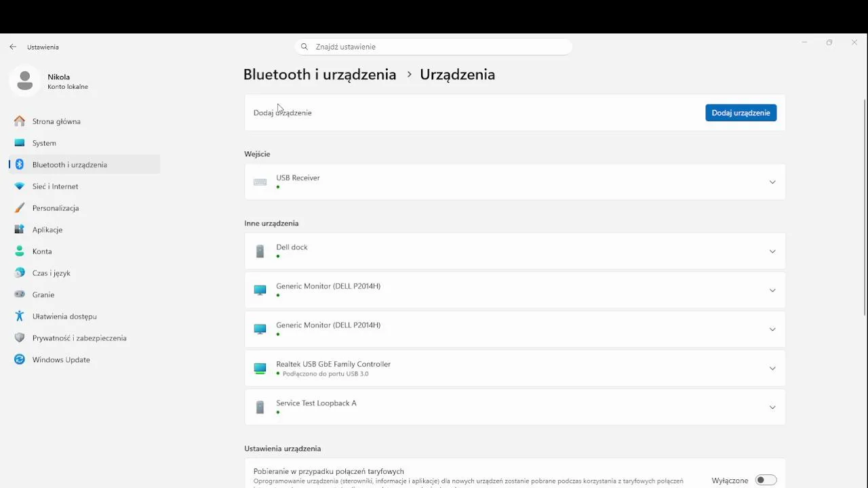Viewport: 868px width, 488px height.
Task: Navigate to Windows Update section
Action: point(85,360)
